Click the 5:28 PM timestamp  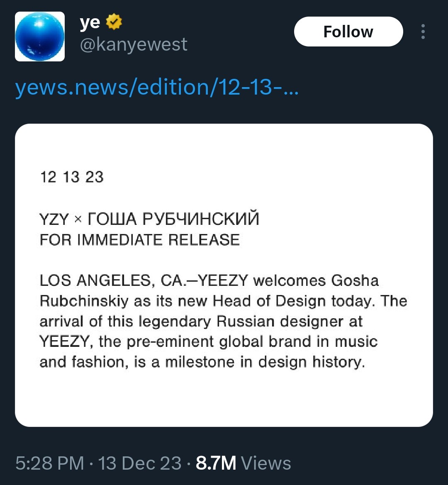click(x=49, y=463)
